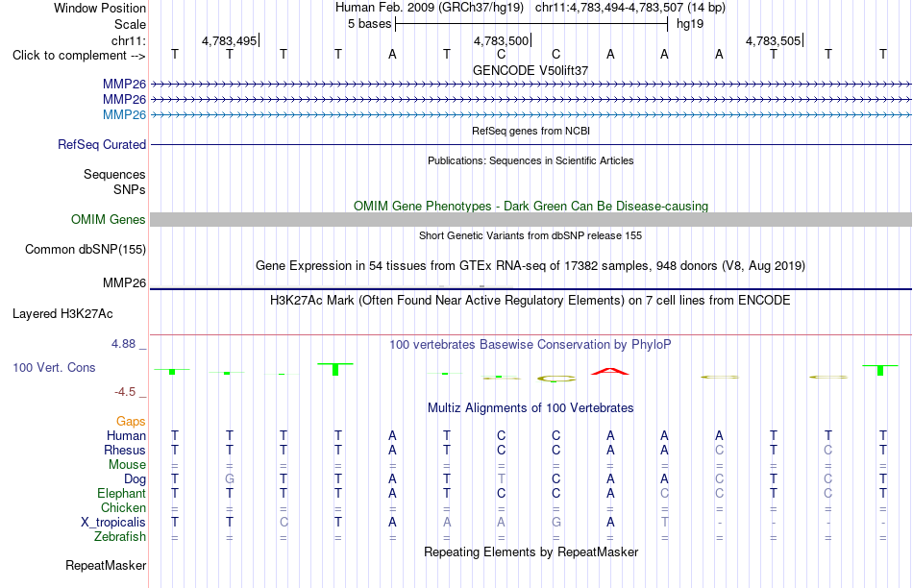The width and height of the screenshot is (913, 588).
Task: Click the 4,783,505 coordinate marker
Action: point(774,40)
